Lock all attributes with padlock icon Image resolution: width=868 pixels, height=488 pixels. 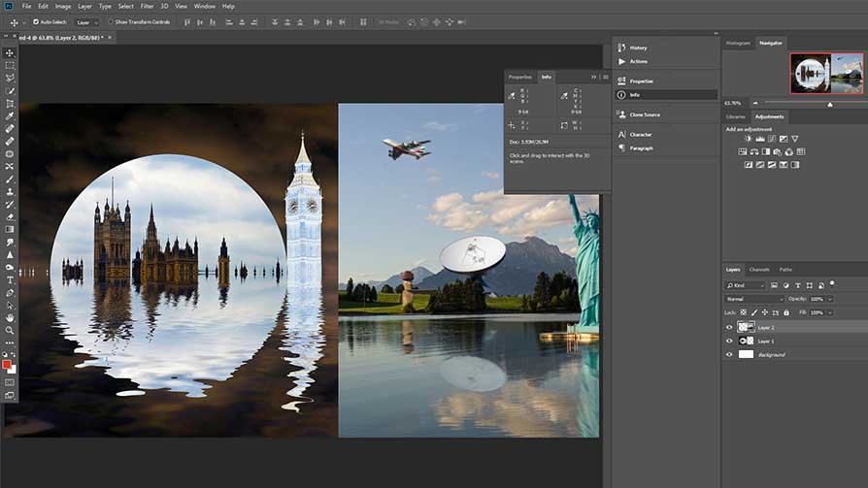pos(786,312)
